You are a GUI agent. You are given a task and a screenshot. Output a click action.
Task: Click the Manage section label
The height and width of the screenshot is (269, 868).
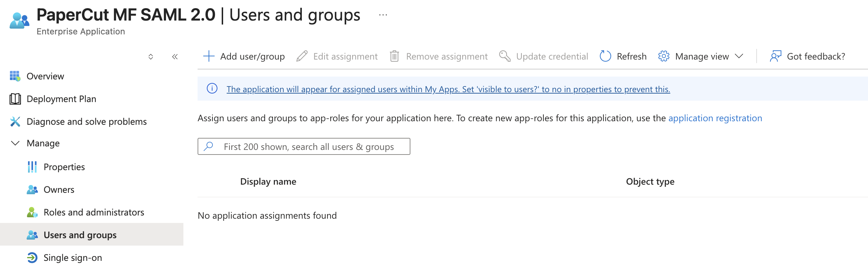pyautogui.click(x=43, y=143)
